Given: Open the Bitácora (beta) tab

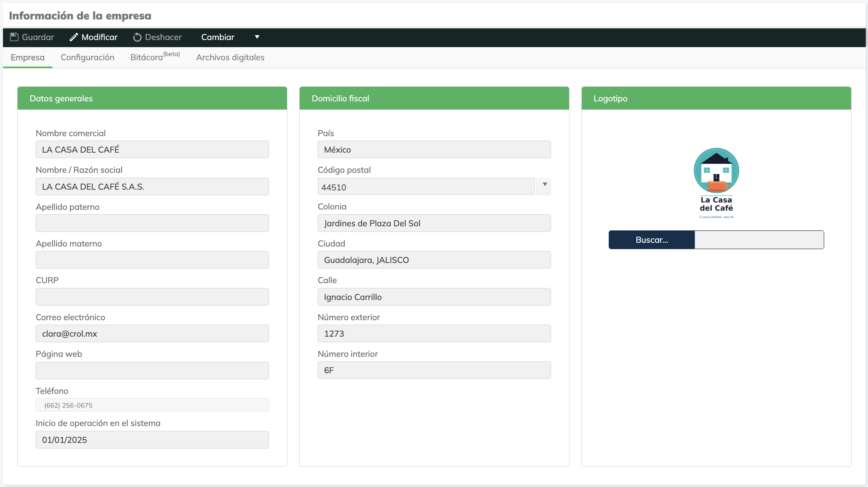Looking at the screenshot, I should pyautogui.click(x=155, y=57).
